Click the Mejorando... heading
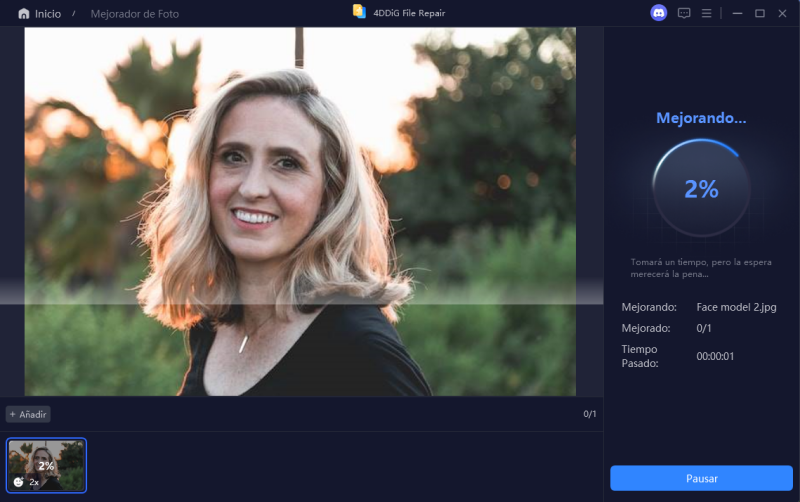Viewport: 800px width, 502px height. pyautogui.click(x=701, y=118)
